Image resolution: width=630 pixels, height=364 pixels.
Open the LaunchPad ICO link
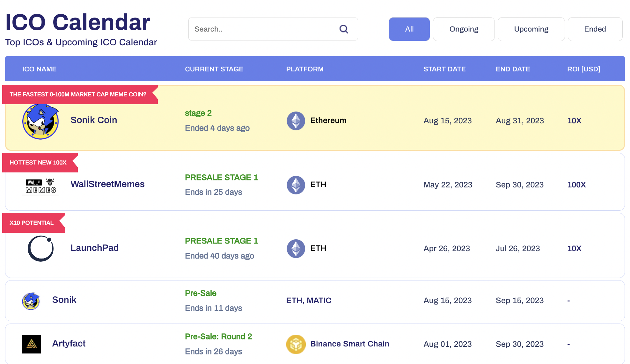(94, 248)
